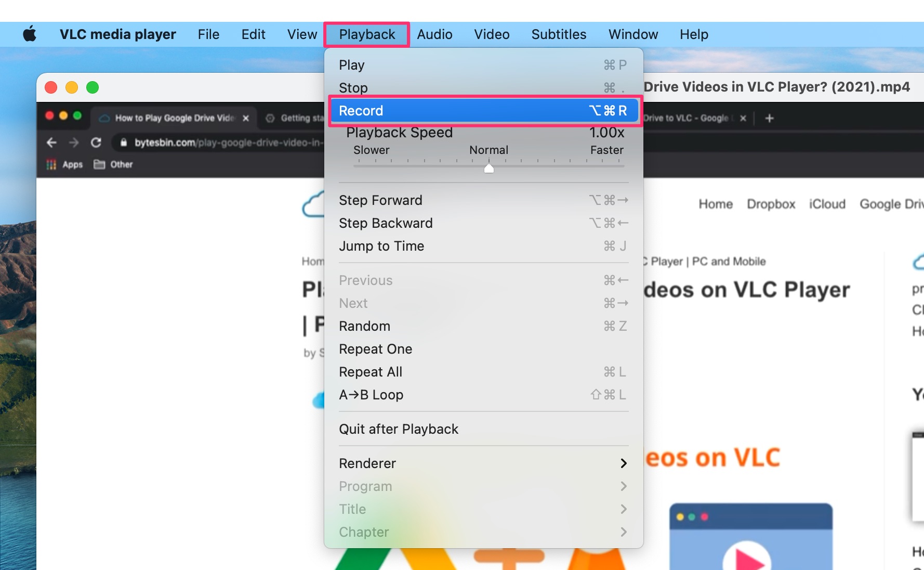Click the yellow minimize button of VLC window

click(x=72, y=87)
